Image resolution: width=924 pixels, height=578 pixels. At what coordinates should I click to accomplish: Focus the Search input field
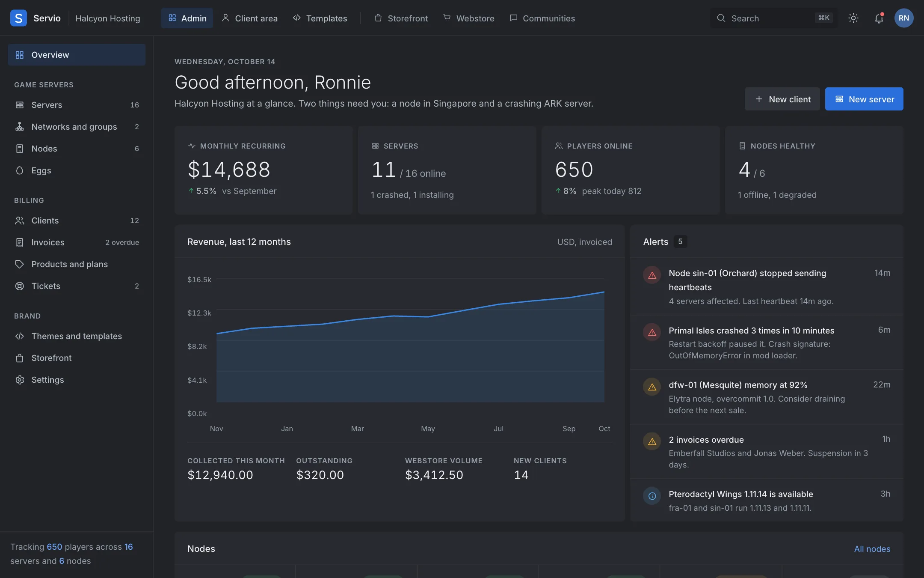[773, 18]
